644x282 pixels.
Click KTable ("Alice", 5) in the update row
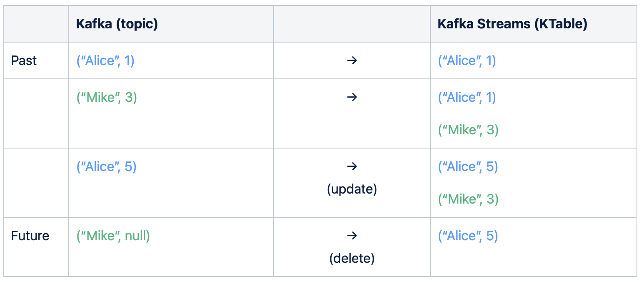(468, 166)
